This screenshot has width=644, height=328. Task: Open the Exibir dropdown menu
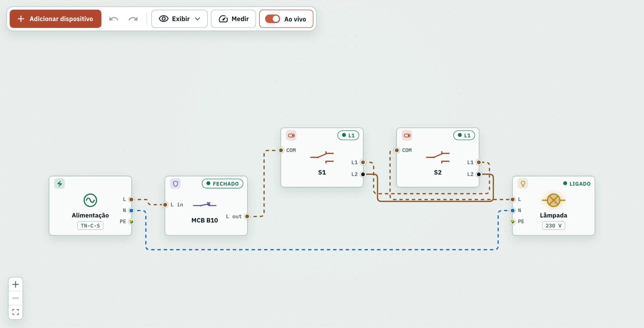pos(179,19)
